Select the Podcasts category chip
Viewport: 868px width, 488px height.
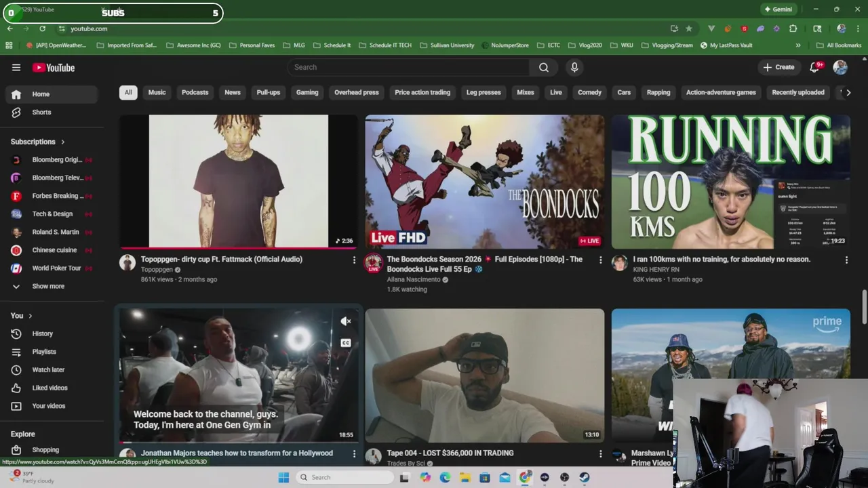click(195, 92)
